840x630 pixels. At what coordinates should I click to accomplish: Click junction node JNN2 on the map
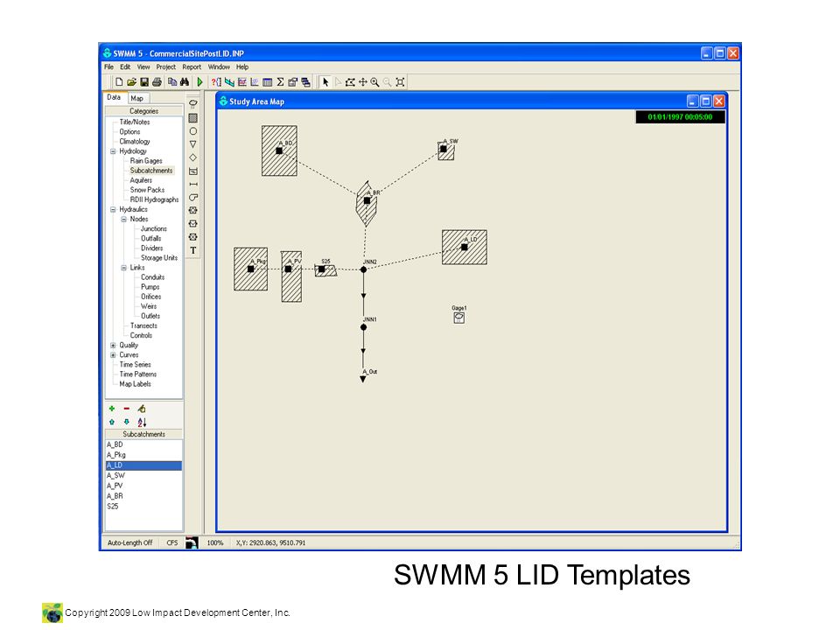point(364,270)
